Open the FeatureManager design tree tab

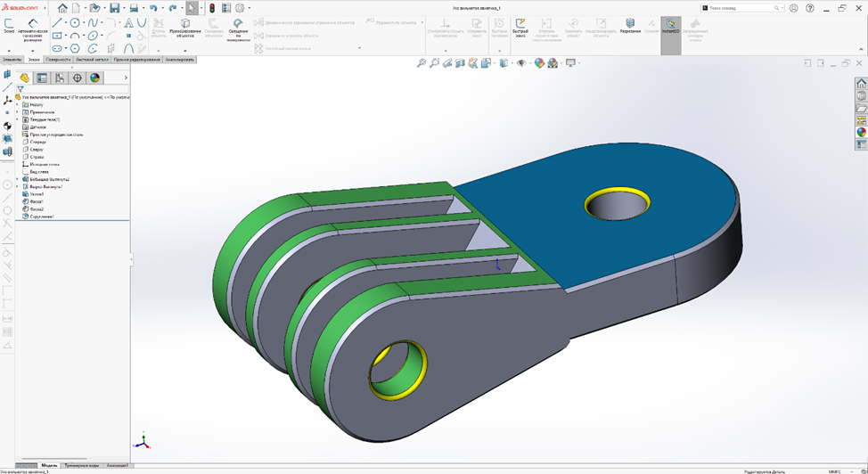[x=24, y=78]
